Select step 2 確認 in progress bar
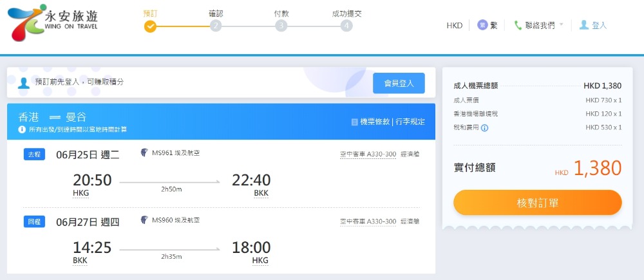This screenshot has width=644, height=280. coord(216,26)
